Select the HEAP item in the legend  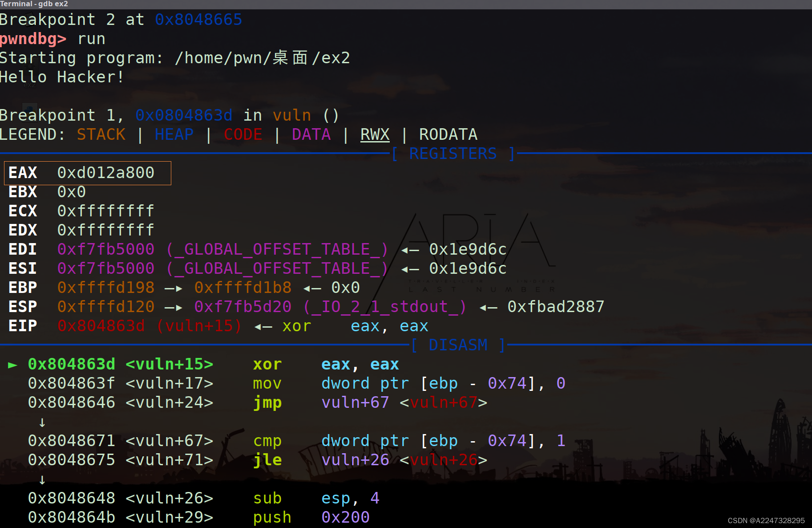(174, 134)
